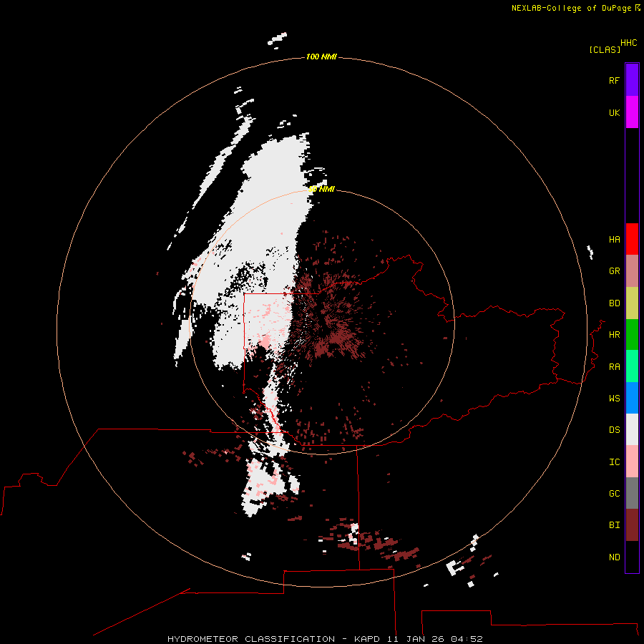Click the "DS" legend label
Image resolution: width=644 pixels, height=644 pixels.
[x=614, y=429]
